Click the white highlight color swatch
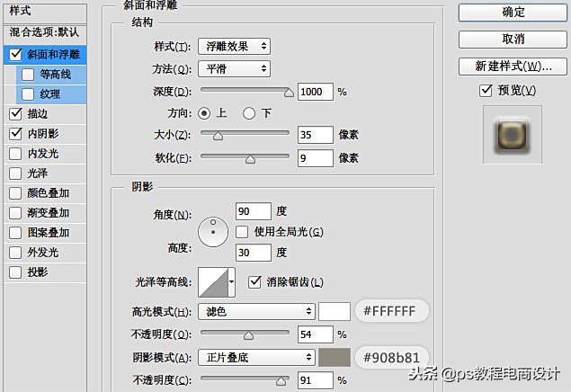Screen dimensions: 571x392 (x=335, y=312)
